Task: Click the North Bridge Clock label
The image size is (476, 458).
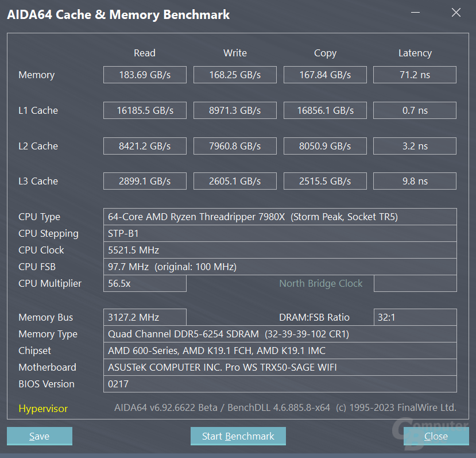Action: pos(321,283)
